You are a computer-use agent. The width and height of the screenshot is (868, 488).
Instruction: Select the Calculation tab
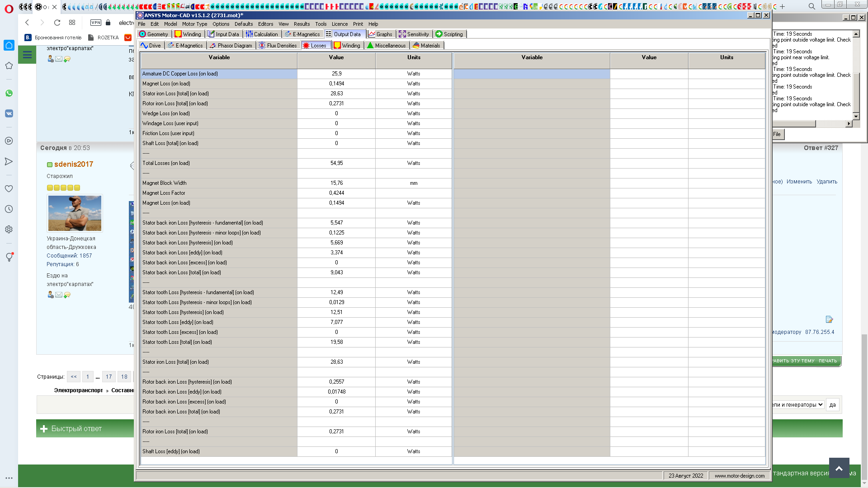262,34
